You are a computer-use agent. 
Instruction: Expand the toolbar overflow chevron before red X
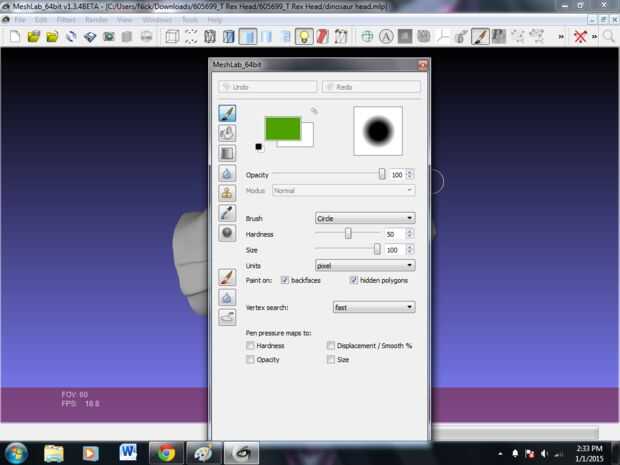click(x=561, y=37)
